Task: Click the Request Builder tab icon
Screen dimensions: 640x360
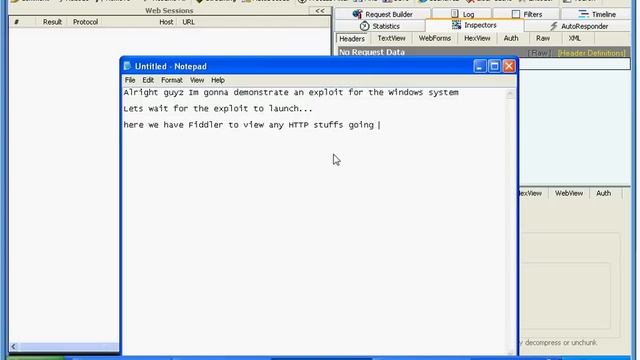Action: tap(358, 14)
